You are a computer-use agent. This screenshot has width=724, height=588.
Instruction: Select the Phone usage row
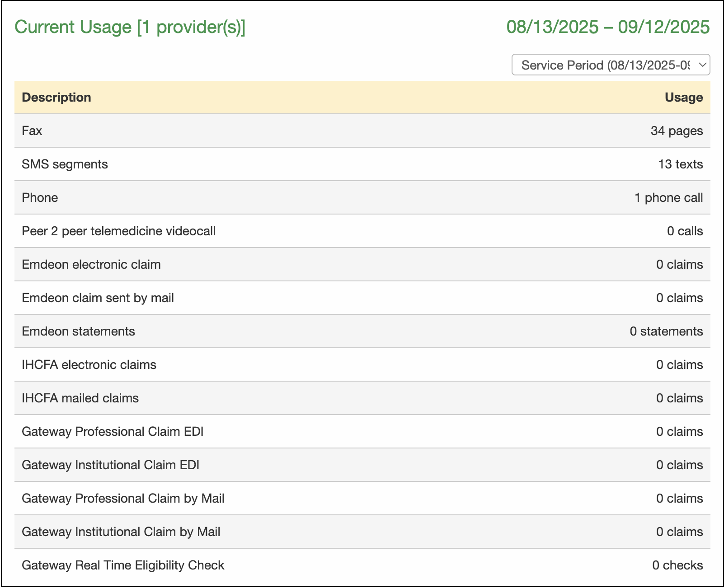coord(40,198)
